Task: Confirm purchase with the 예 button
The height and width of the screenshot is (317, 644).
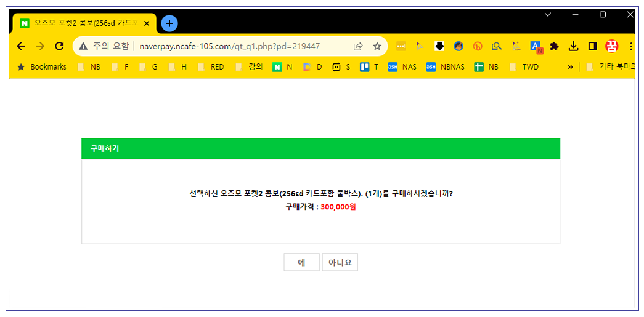Action: tap(301, 262)
